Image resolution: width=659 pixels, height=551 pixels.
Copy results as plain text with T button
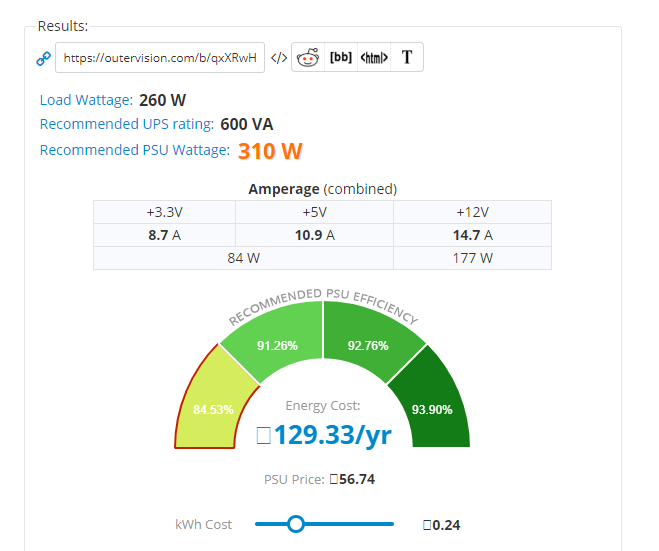[407, 57]
